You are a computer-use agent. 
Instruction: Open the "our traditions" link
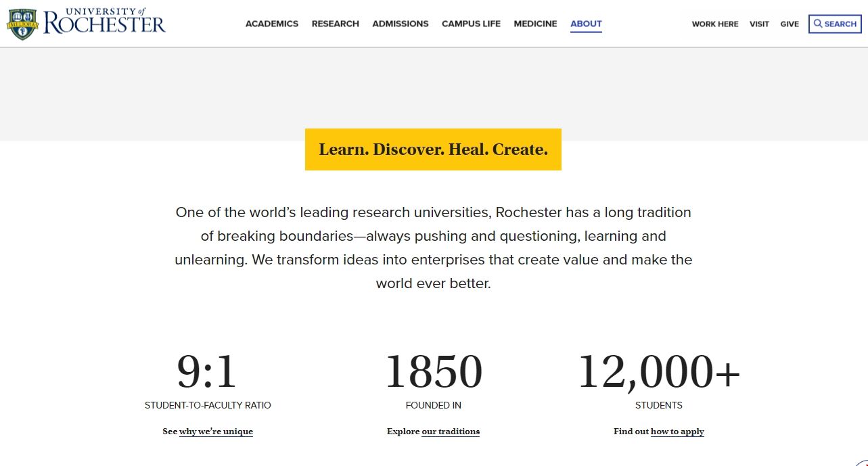pyautogui.click(x=450, y=432)
